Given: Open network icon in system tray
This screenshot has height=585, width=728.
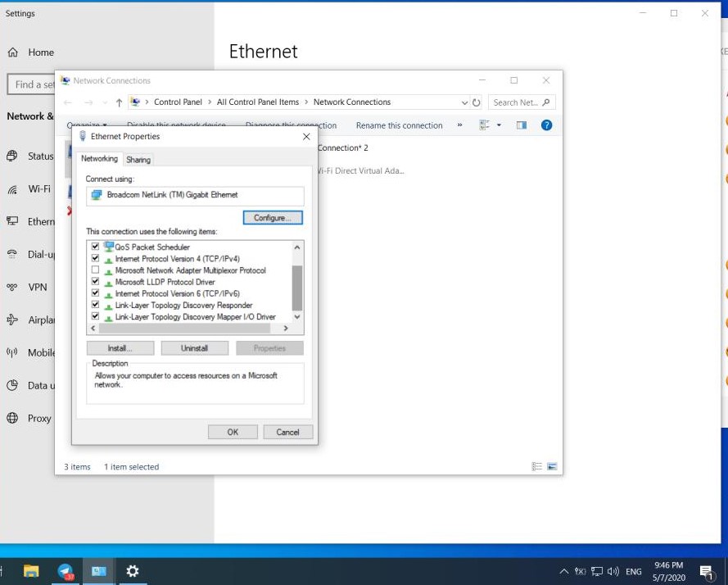Looking at the screenshot, I should pos(597,572).
